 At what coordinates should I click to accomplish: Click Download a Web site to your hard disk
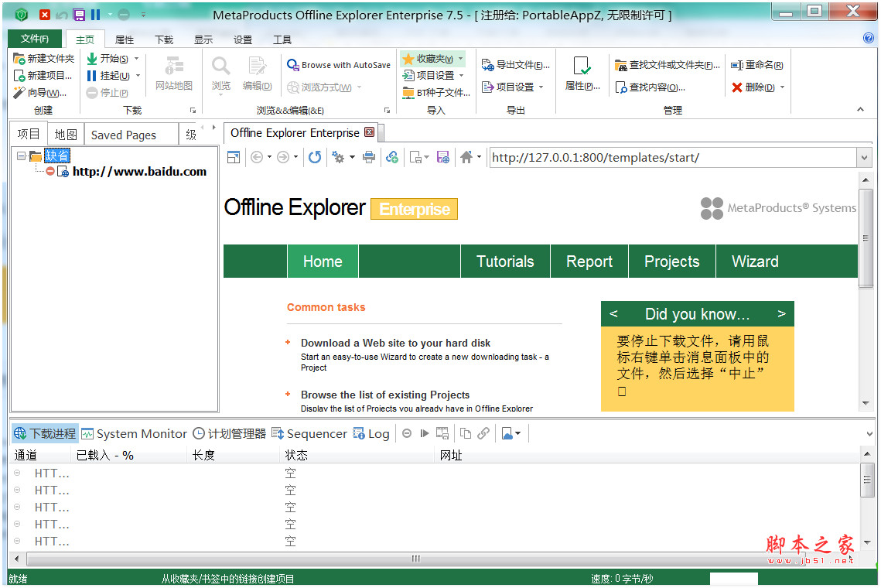tap(395, 343)
